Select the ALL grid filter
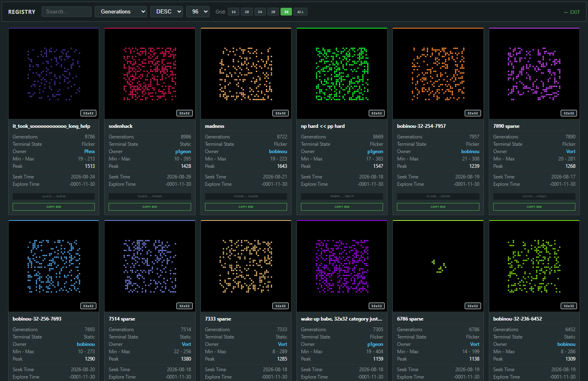Screen dimensions: 588x381 click(301, 12)
